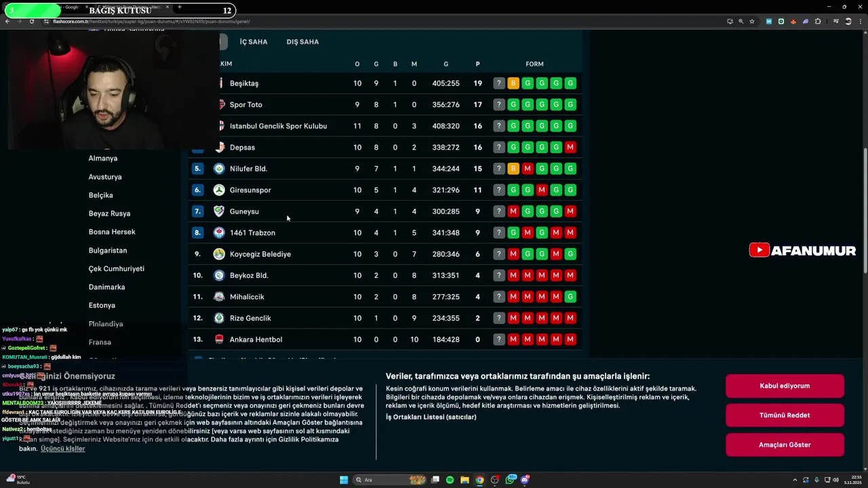Click Ankara Hentbol team logo
This screenshot has height=488, width=868.
(x=219, y=340)
